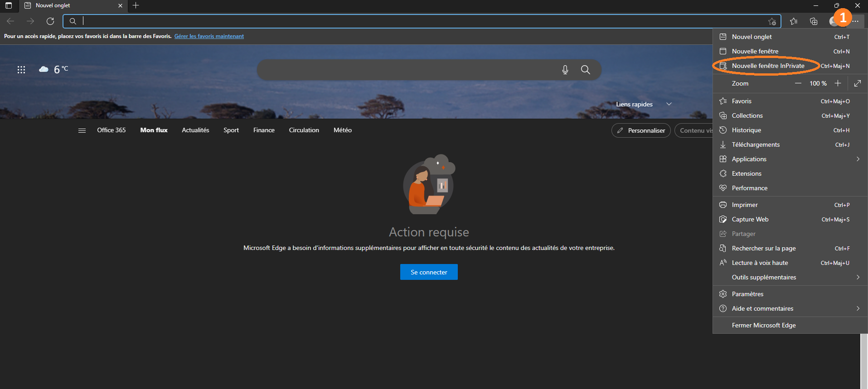Go back with the browser back arrow

(10, 21)
